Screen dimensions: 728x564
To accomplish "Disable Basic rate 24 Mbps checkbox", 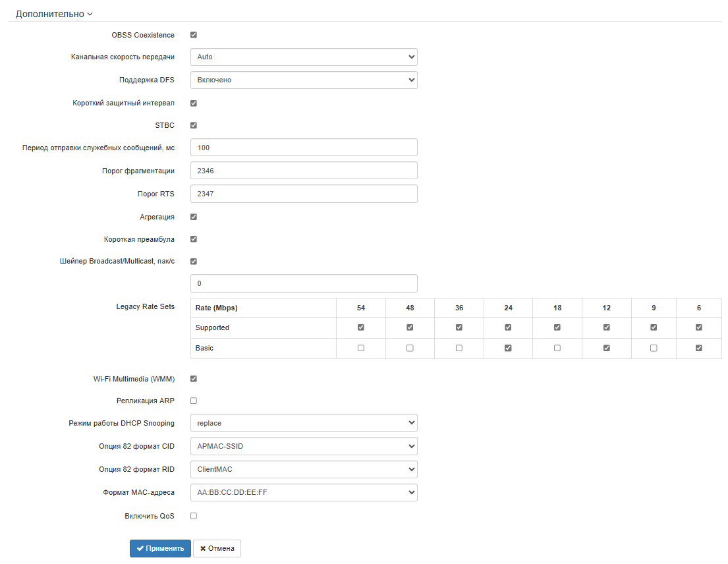I will [x=508, y=348].
